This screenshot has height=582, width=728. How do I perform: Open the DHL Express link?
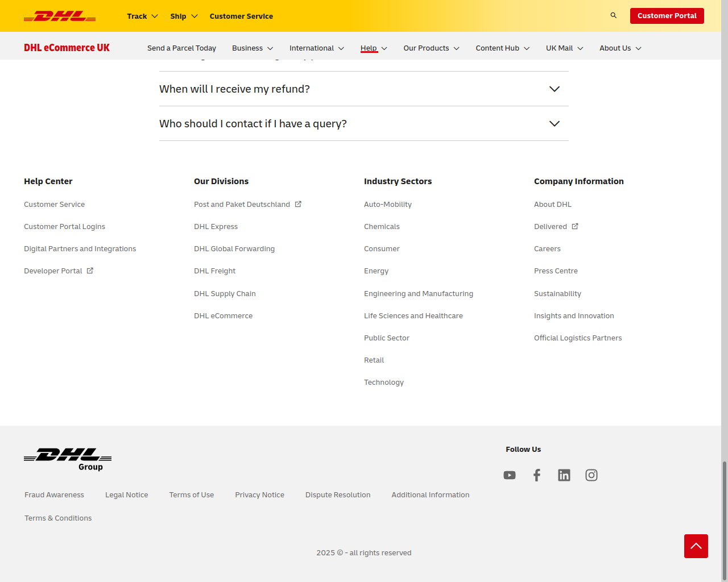(x=216, y=226)
